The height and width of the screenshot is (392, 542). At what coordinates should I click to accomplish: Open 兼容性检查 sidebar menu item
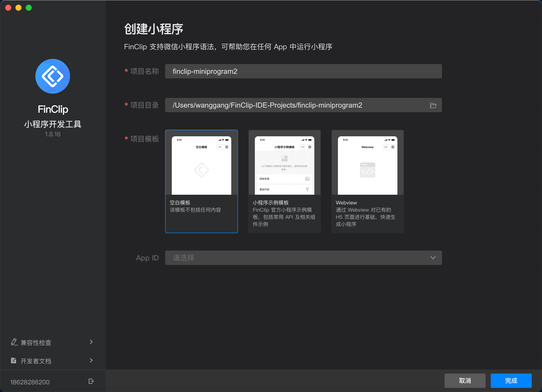[x=36, y=343]
